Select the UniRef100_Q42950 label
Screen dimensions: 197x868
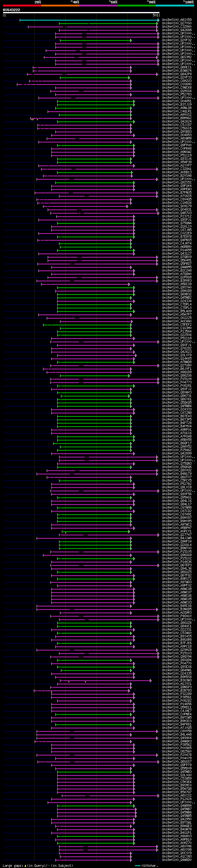[x=177, y=819]
